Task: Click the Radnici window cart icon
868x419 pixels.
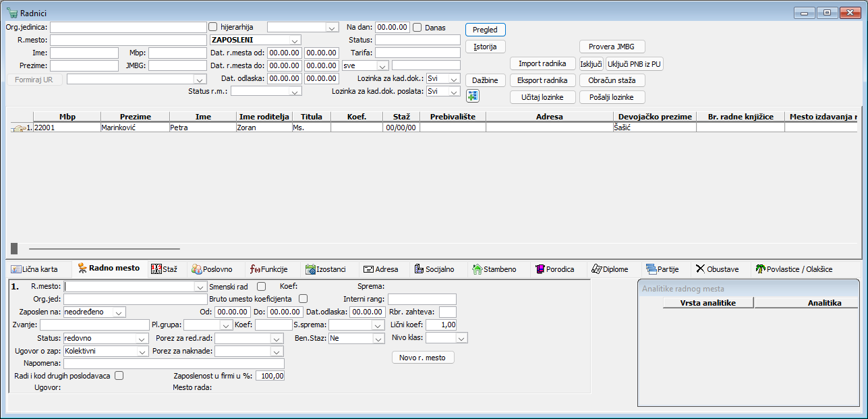Action: (x=11, y=13)
